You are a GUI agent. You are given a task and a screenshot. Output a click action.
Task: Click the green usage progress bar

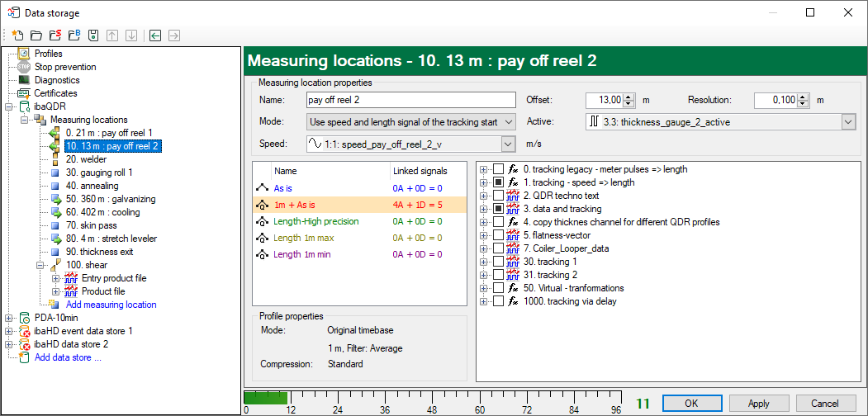coord(266,398)
